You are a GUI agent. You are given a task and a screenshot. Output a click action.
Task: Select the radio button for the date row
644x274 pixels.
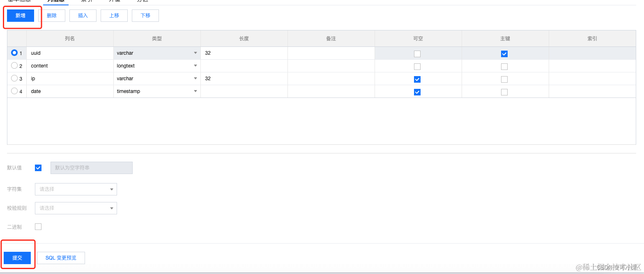[14, 91]
